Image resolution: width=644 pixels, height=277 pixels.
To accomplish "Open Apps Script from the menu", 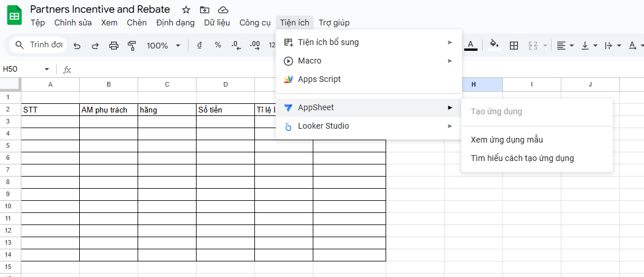I will coord(319,79).
